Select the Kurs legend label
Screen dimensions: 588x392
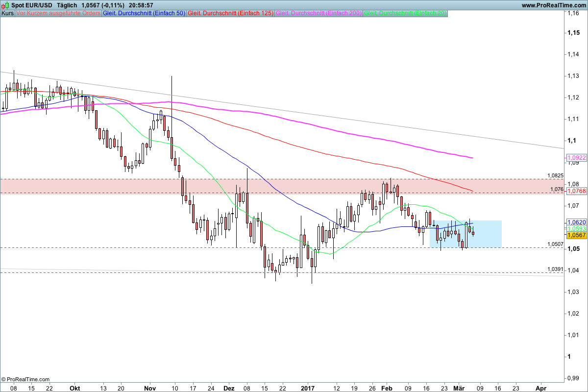[x=7, y=14]
